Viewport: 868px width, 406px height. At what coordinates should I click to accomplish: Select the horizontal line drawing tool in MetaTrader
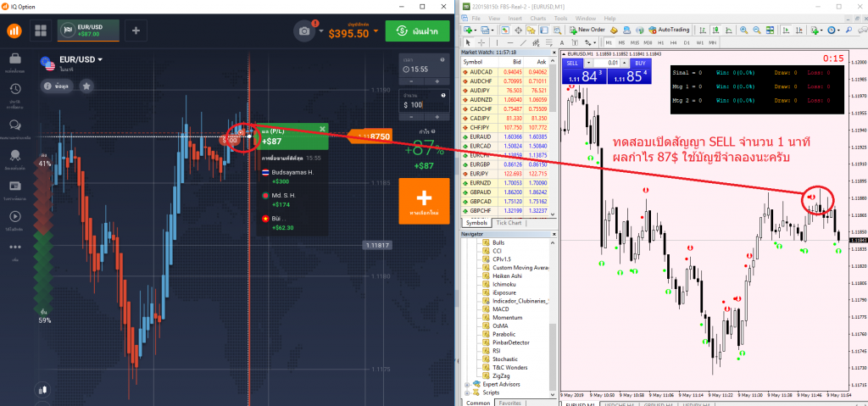509,42
